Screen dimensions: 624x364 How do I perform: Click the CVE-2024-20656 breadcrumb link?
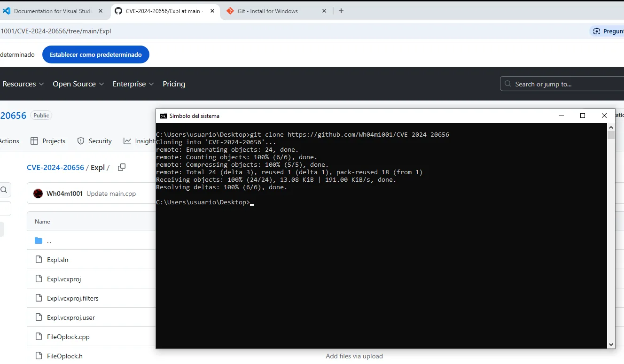(x=55, y=167)
